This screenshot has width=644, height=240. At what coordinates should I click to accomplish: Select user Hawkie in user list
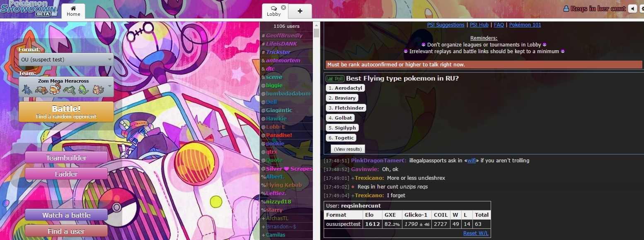286,119
